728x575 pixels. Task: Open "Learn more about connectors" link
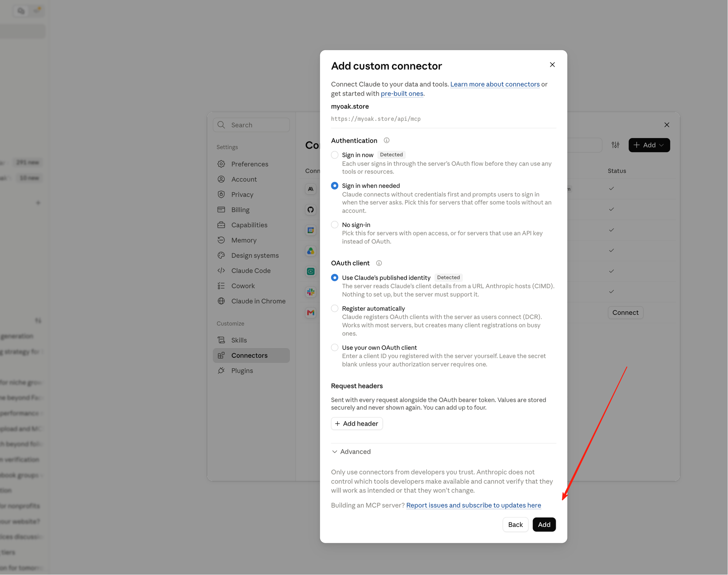click(495, 84)
